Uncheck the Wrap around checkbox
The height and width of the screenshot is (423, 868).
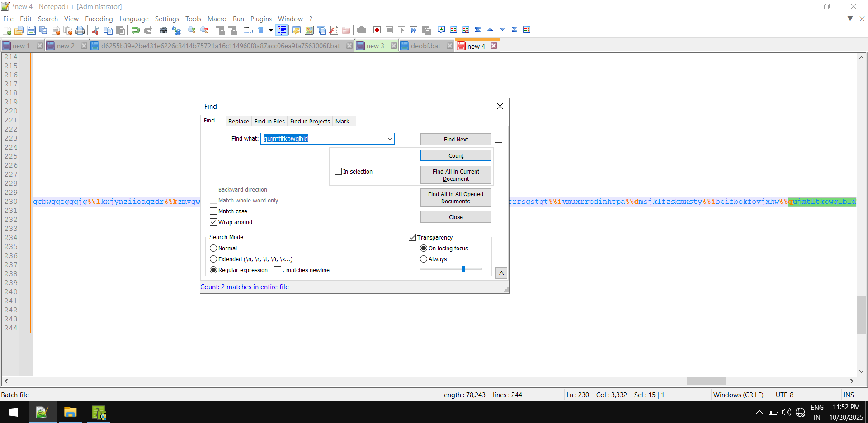(x=213, y=222)
